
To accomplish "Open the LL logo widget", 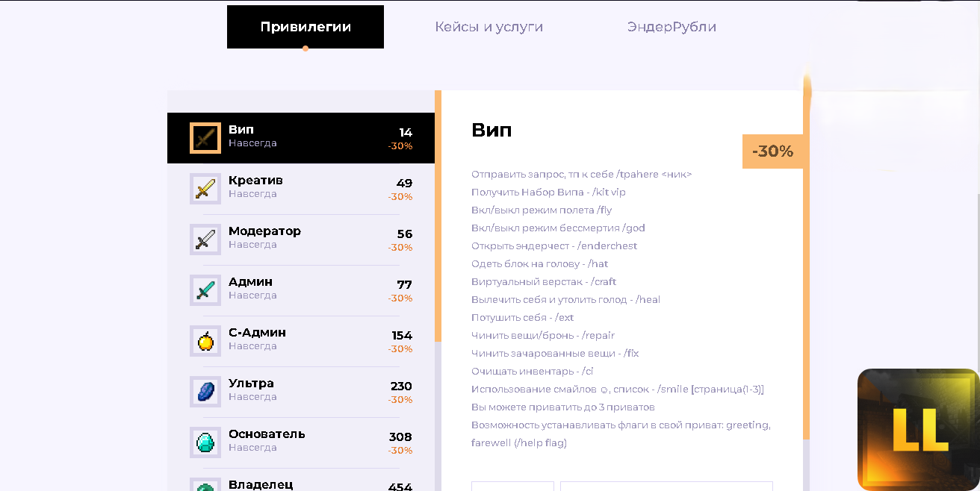I will (918, 429).
